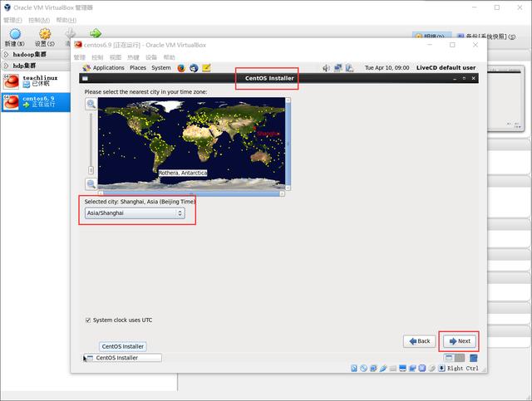Open Places menu in GNOME panel

coord(138,68)
